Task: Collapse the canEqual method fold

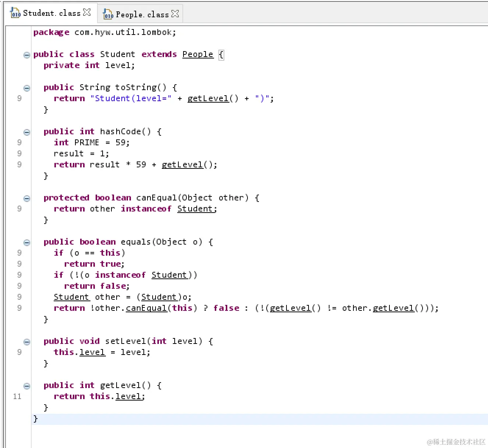Action: coord(26,199)
